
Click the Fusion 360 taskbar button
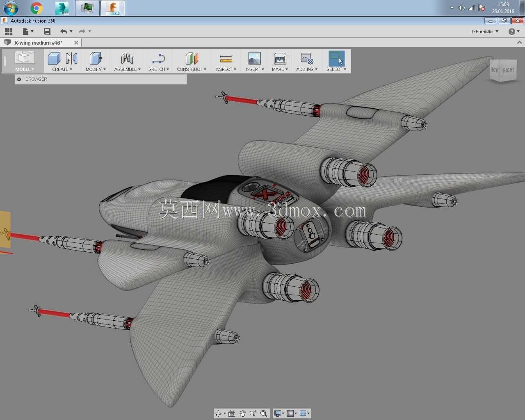[113, 8]
